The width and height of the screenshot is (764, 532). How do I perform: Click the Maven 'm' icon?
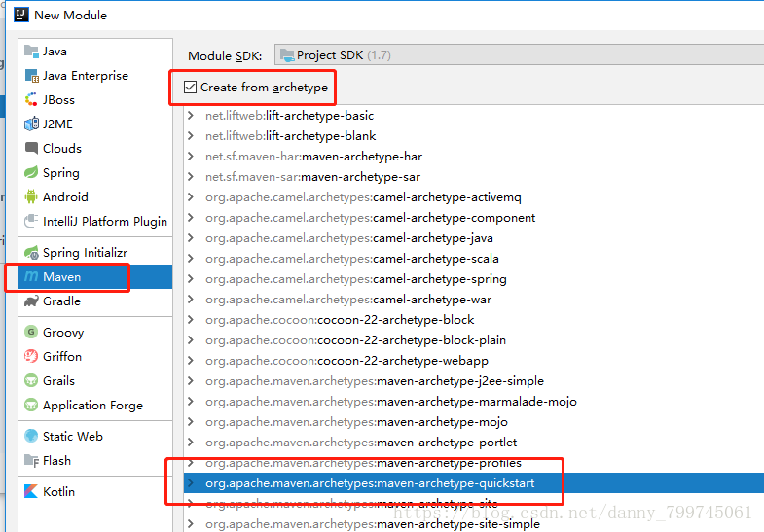31,276
